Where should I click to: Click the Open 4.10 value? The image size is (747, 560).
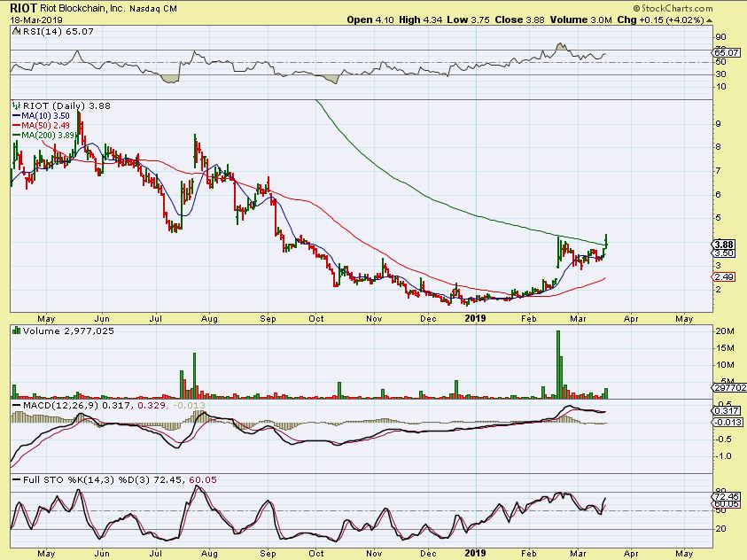tap(370, 20)
